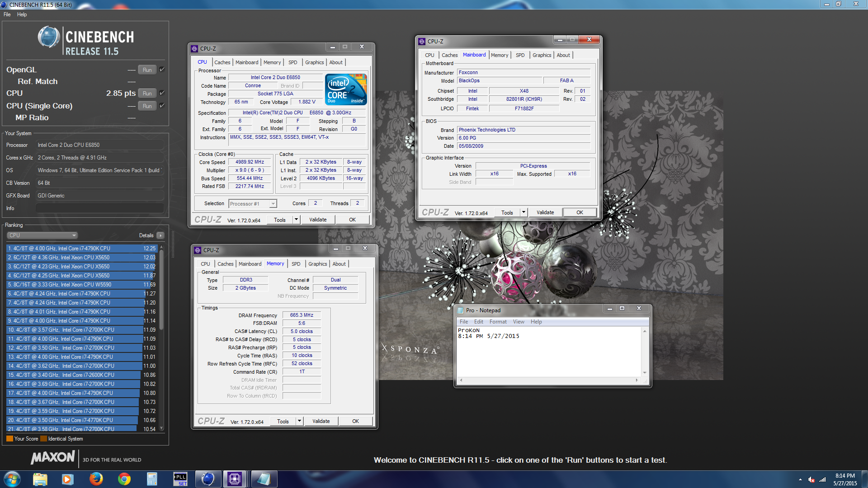This screenshot has height=488, width=868.
Task: Click the Cinebench logo sphere
Action: point(49,37)
